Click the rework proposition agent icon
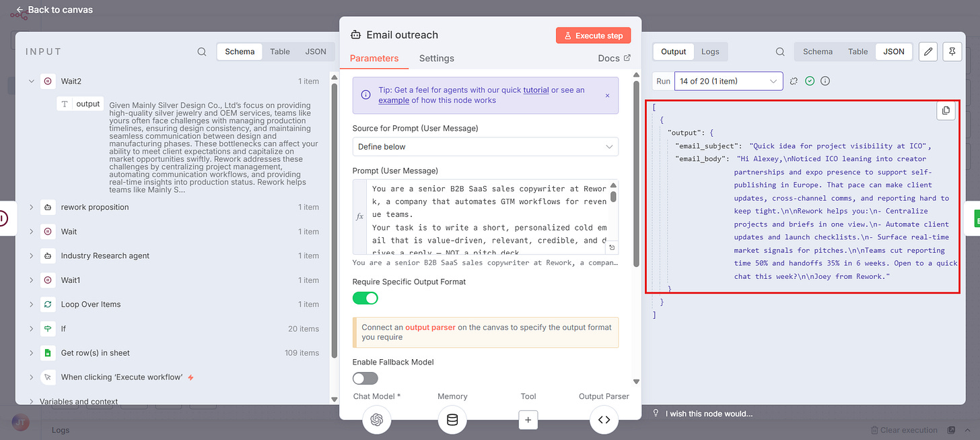This screenshot has height=440, width=980. tap(48, 207)
